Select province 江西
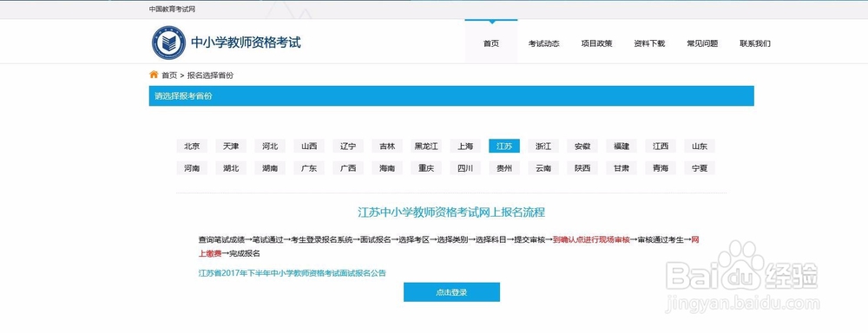 point(661,146)
